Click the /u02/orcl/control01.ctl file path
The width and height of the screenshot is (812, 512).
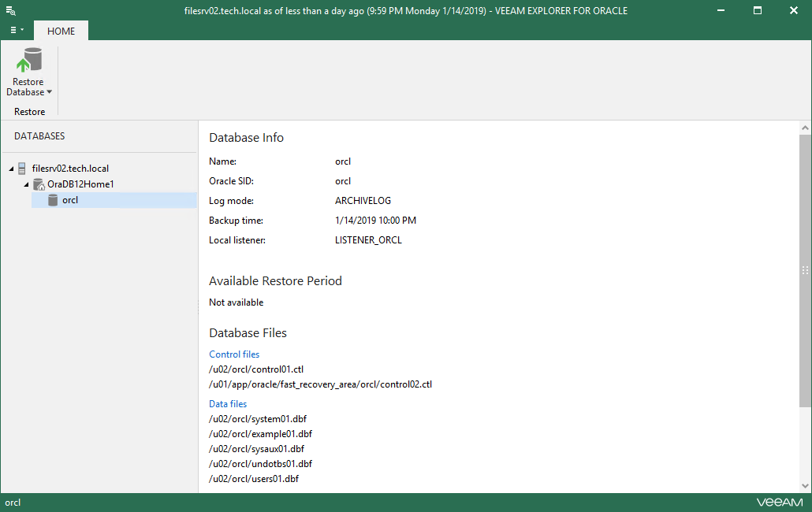(256, 369)
